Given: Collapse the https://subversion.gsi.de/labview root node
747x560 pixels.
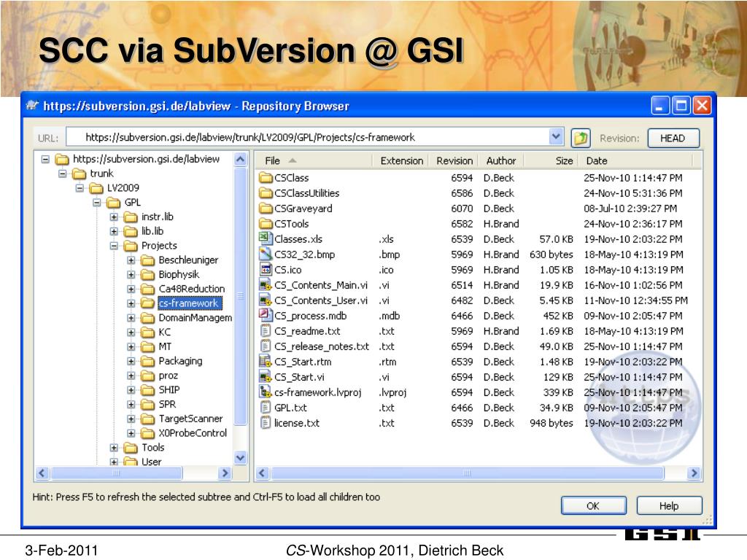Looking at the screenshot, I should tap(45, 159).
